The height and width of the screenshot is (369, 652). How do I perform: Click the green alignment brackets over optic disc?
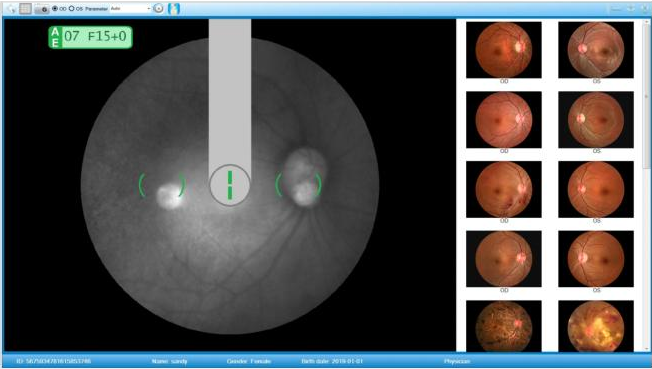299,185
